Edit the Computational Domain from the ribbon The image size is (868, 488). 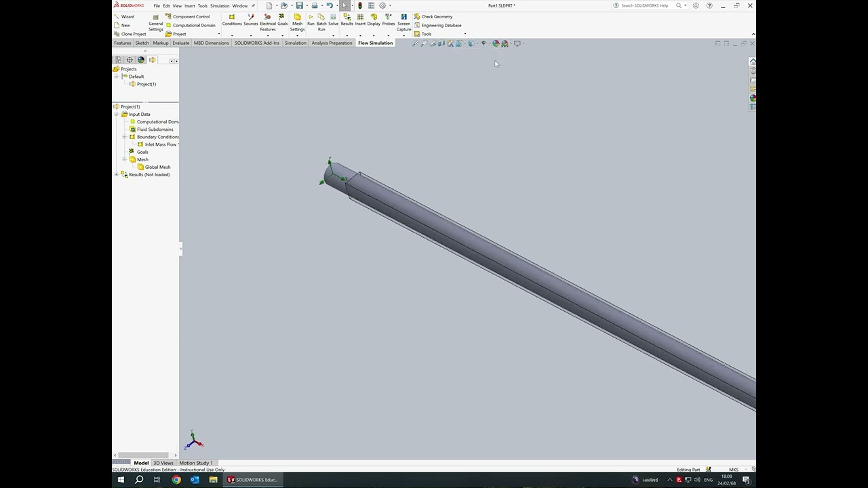pyautogui.click(x=191, y=25)
